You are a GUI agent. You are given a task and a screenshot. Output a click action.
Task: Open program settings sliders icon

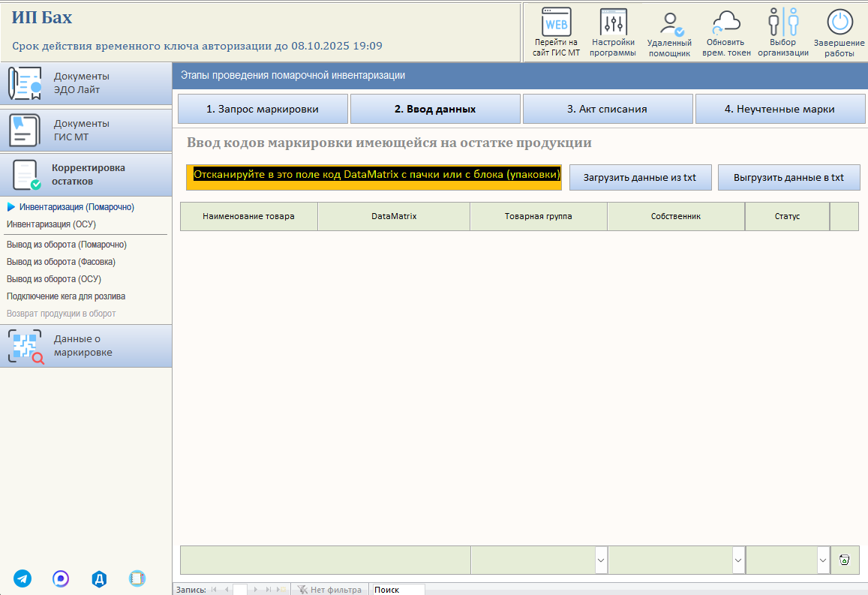[613, 23]
